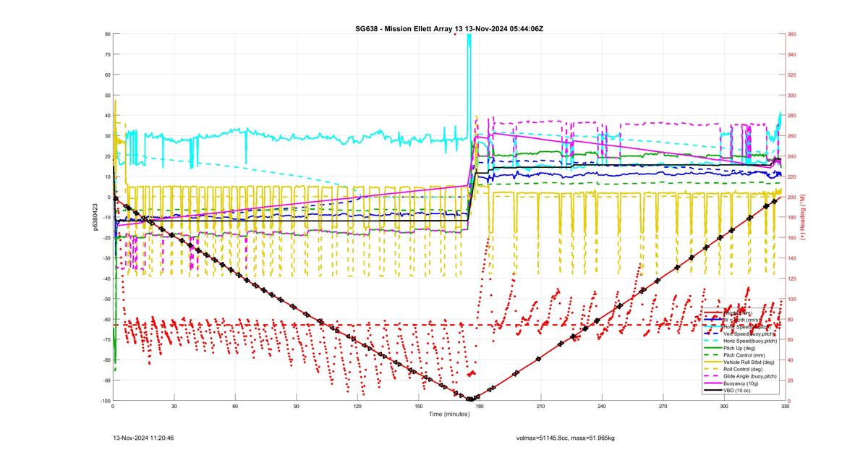Click right heading axis tick label '300'
This screenshot has width=868, height=450.
point(792,95)
